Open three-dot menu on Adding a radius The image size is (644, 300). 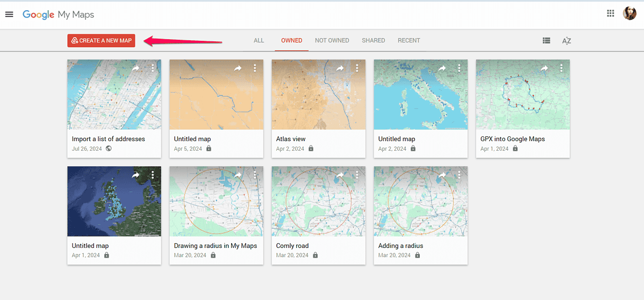click(x=459, y=175)
